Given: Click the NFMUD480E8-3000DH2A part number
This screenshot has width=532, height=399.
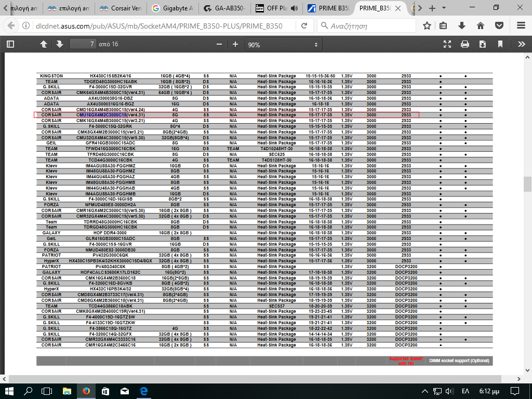Looking at the screenshot, I should coord(110,205).
